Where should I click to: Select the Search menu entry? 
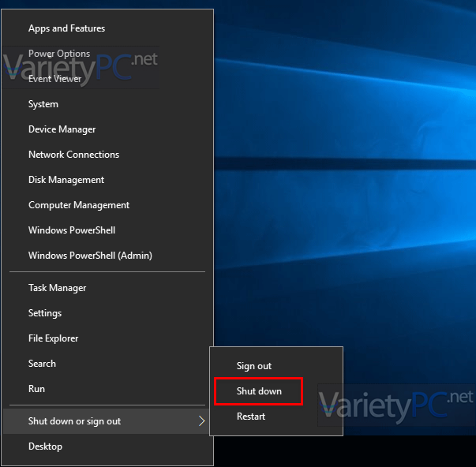tap(107, 363)
